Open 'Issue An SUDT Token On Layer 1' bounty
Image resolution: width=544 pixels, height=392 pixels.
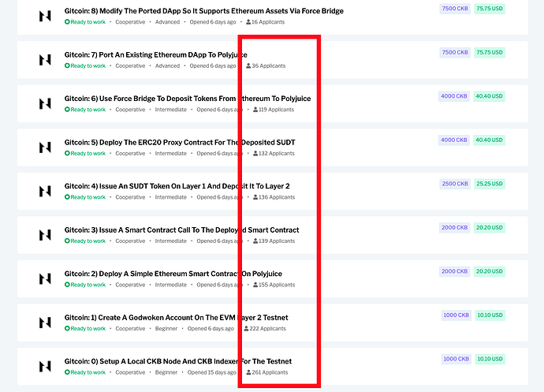pyautogui.click(x=177, y=186)
